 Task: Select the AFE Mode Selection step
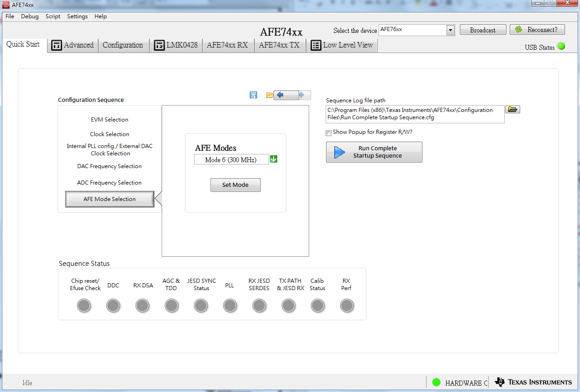tap(110, 199)
